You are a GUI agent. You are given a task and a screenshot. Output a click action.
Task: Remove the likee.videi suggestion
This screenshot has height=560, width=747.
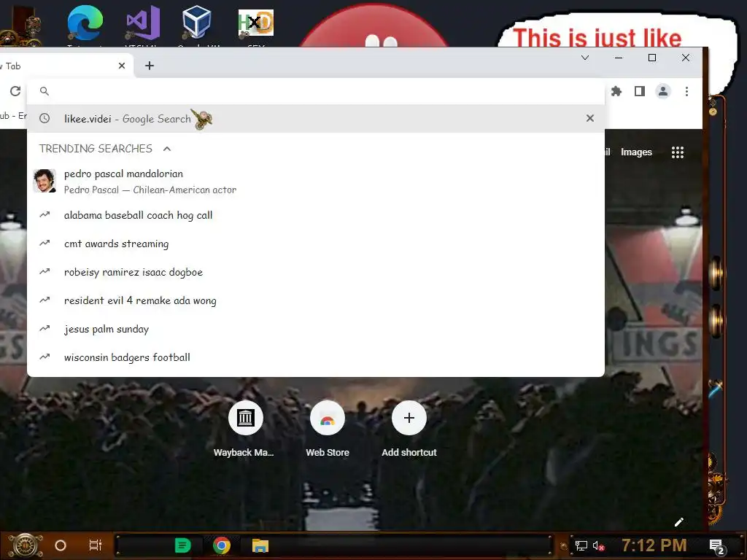pyautogui.click(x=589, y=118)
